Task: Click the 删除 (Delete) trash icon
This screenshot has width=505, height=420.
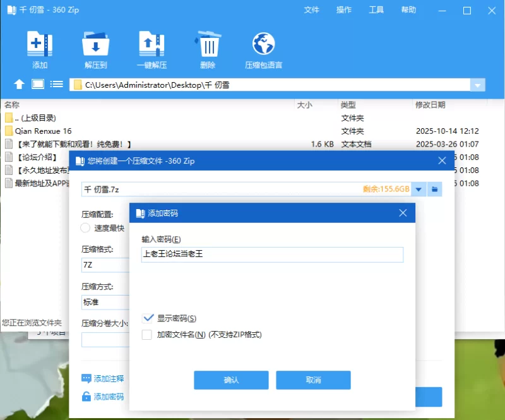Action: 208,45
